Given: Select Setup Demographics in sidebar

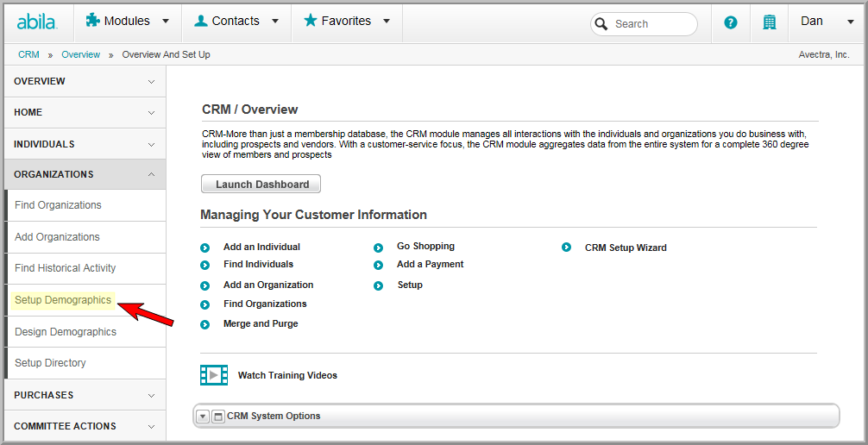Looking at the screenshot, I should [63, 300].
